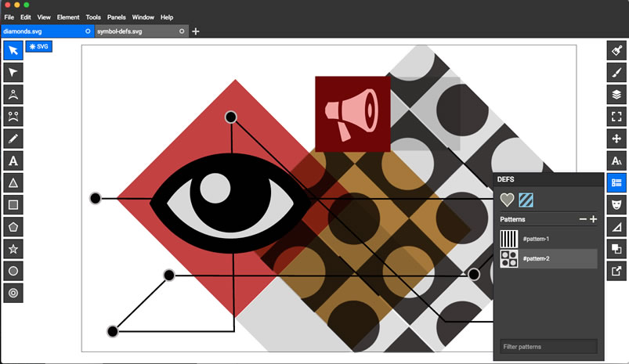Toggle the Defs panel button
The width and height of the screenshot is (629, 364).
tap(616, 182)
